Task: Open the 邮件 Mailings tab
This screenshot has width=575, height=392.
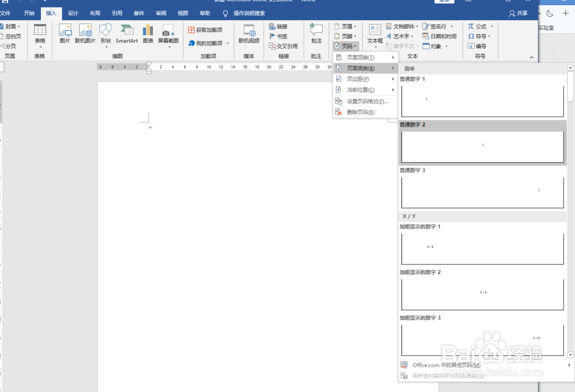Action: pyautogui.click(x=139, y=13)
